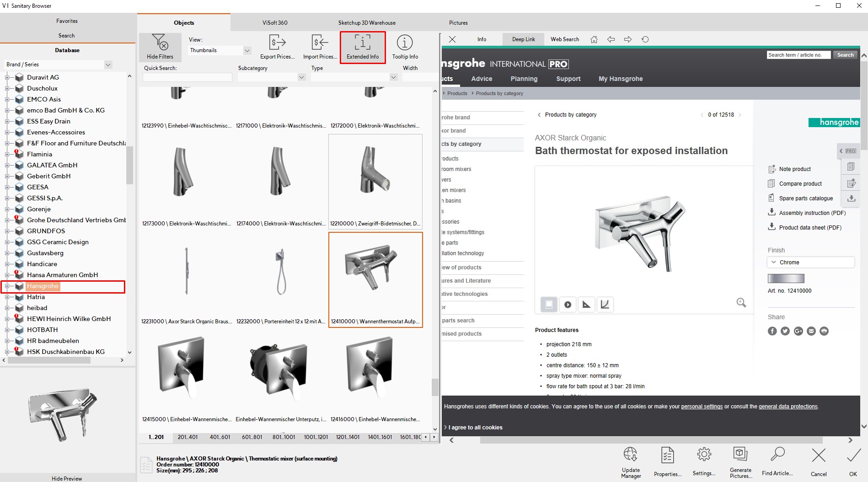Viewport: 868px width, 482px height.
Task: Enable Extended Info display
Action: (x=362, y=47)
